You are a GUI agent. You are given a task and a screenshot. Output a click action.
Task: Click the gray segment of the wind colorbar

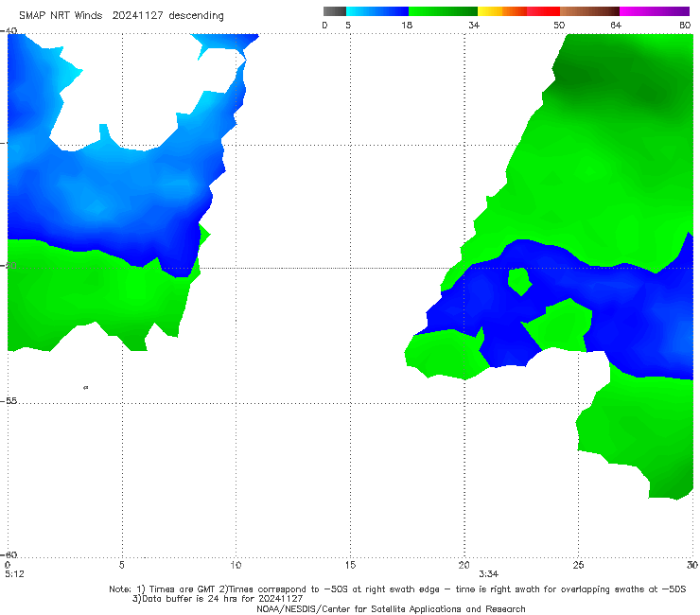click(335, 11)
